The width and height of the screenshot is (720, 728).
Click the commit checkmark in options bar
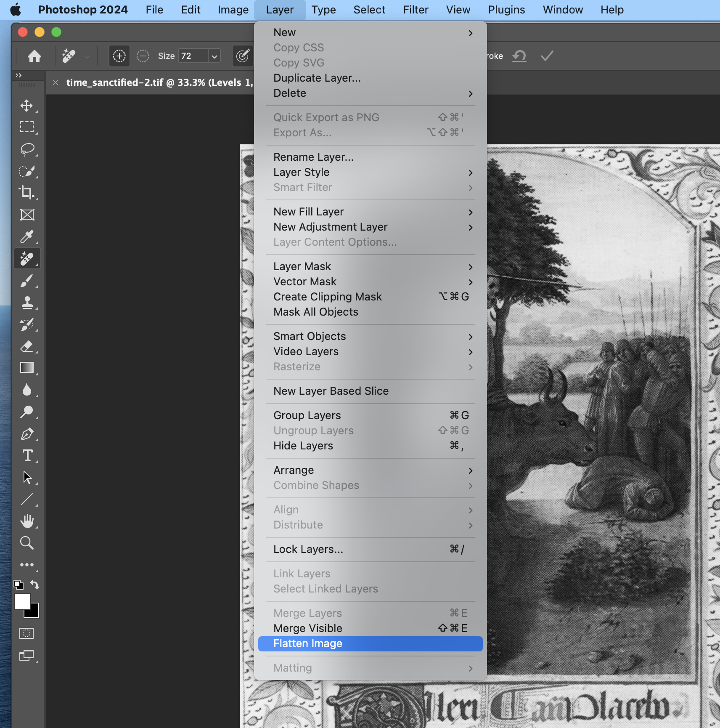pyautogui.click(x=547, y=56)
